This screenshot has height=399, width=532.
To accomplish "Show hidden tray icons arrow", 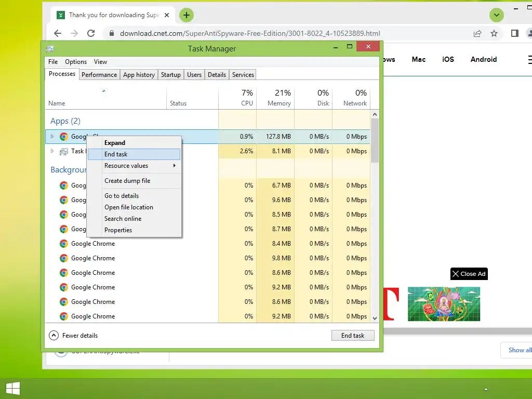I will click(x=486, y=389).
